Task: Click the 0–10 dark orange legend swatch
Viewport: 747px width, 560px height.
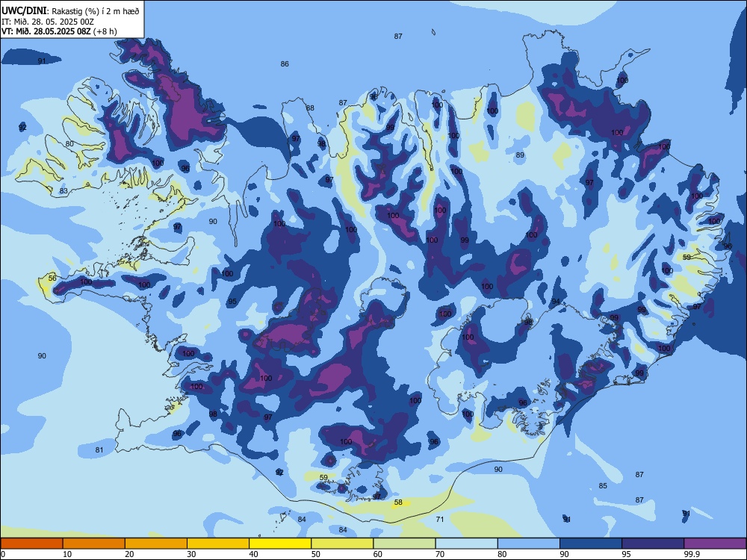Action: 32,544
